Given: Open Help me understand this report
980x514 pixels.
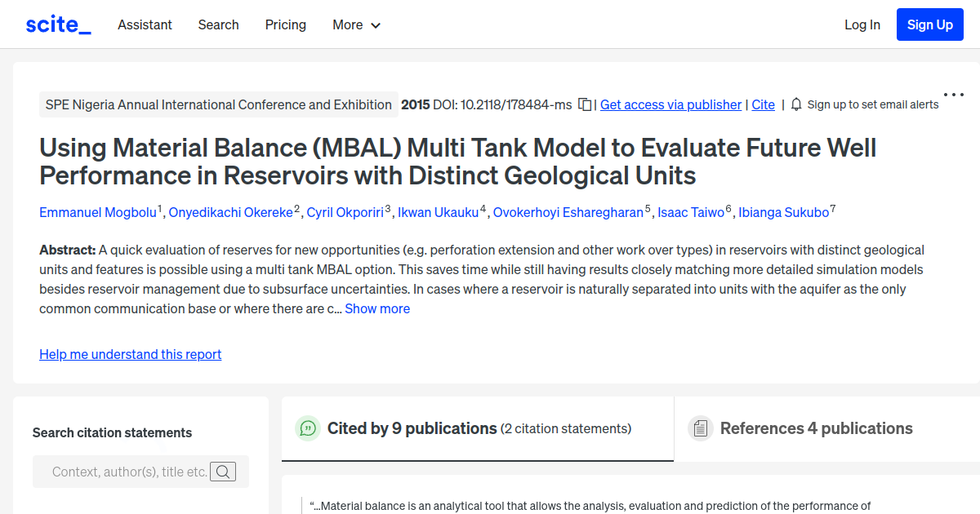Looking at the screenshot, I should click(130, 354).
